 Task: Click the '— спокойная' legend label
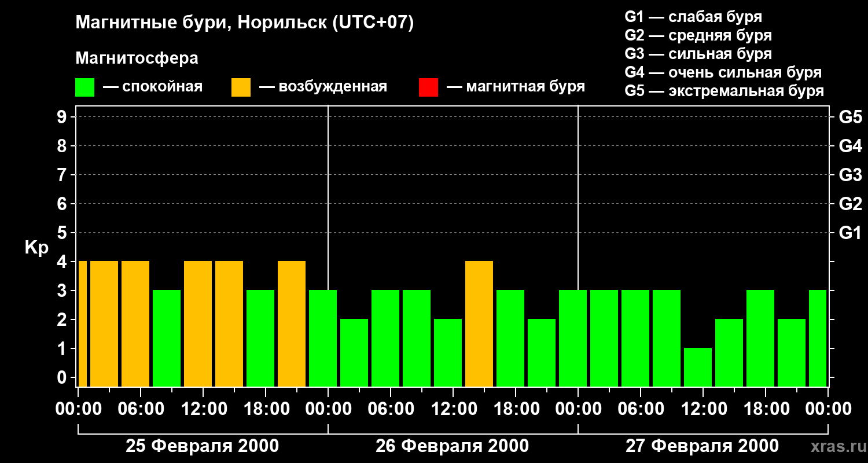pyautogui.click(x=153, y=87)
